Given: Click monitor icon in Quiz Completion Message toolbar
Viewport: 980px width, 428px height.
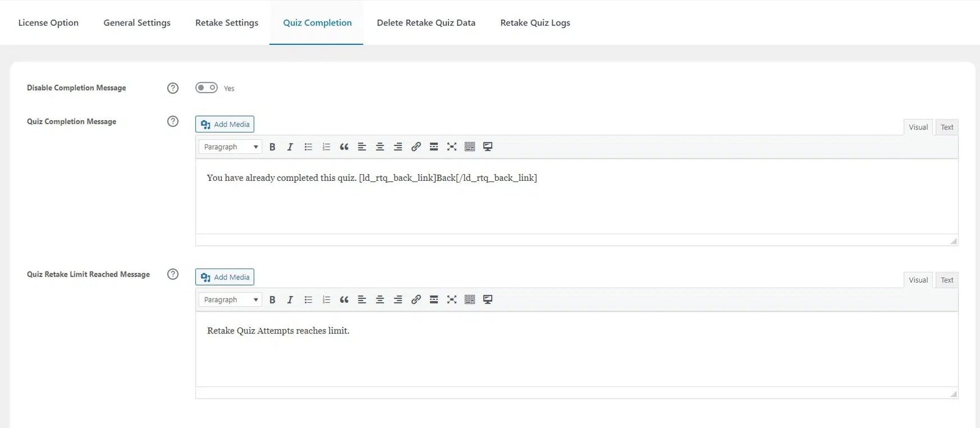Looking at the screenshot, I should [488, 147].
